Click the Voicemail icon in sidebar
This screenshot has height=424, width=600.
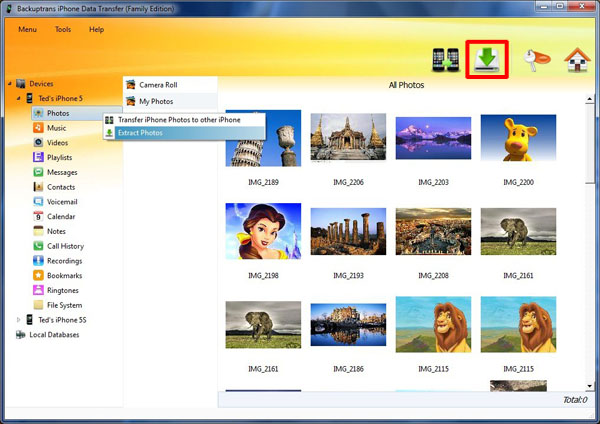point(38,202)
